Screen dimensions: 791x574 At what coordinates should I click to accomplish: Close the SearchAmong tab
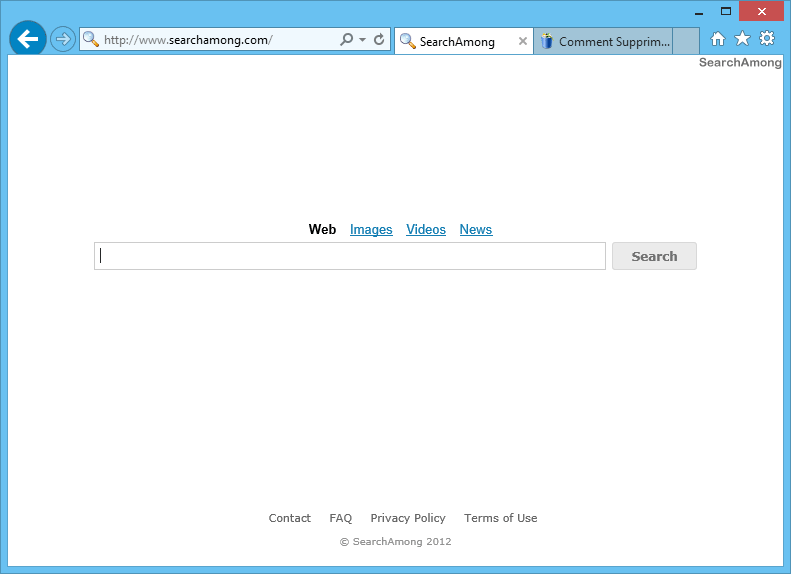pyautogui.click(x=523, y=41)
